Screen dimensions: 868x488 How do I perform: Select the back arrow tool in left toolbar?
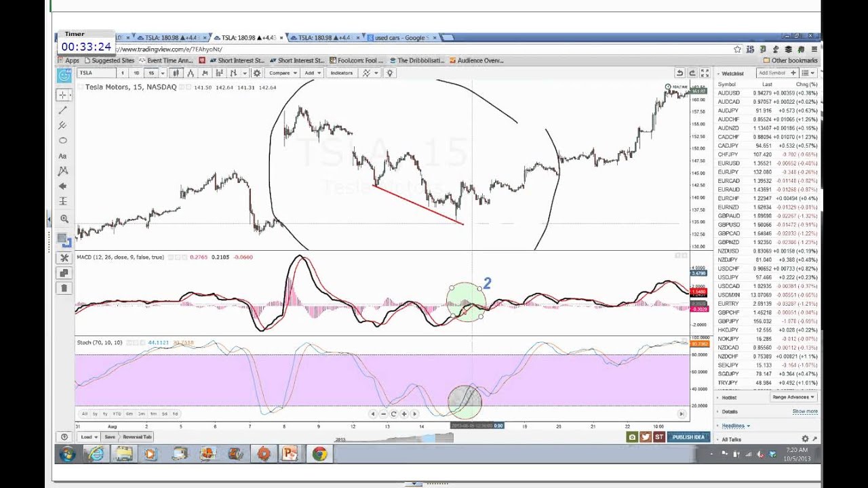tap(63, 186)
